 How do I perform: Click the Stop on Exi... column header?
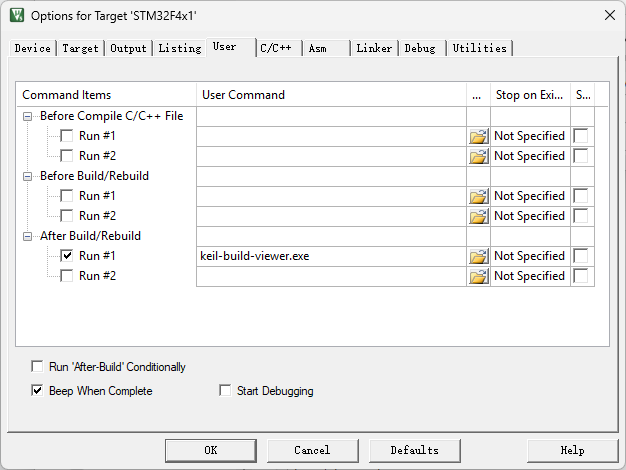coord(530,95)
